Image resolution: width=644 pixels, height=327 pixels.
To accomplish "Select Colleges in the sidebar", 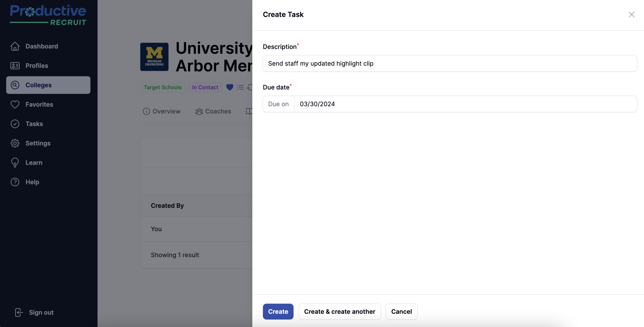I will (48, 85).
